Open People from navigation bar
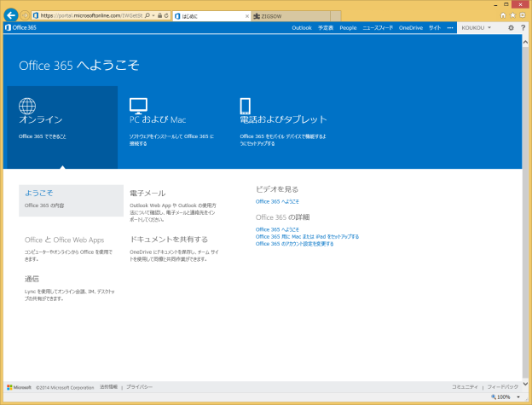The width and height of the screenshot is (532, 405). coord(348,28)
